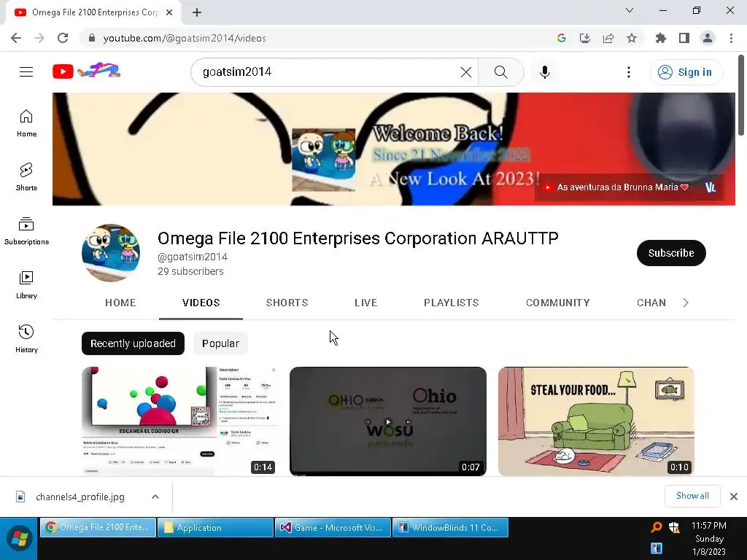
Task: Switch to the HOME channel tab
Action: 120,303
